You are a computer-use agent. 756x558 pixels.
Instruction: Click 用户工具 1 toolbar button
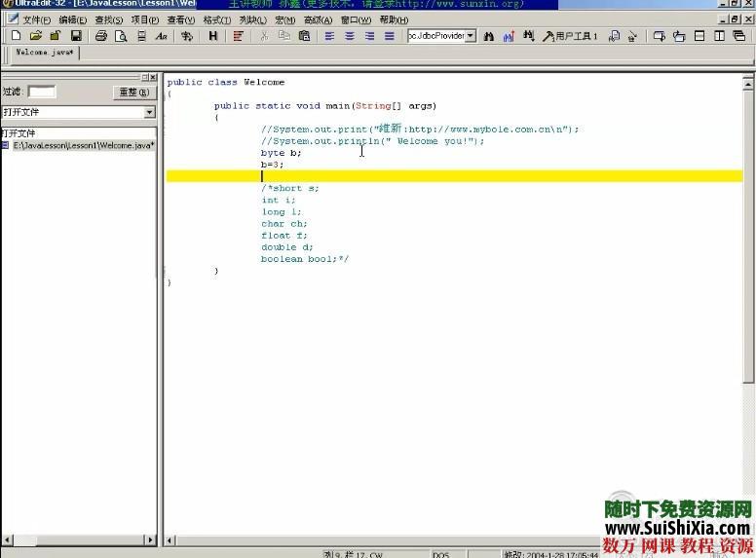[571, 36]
